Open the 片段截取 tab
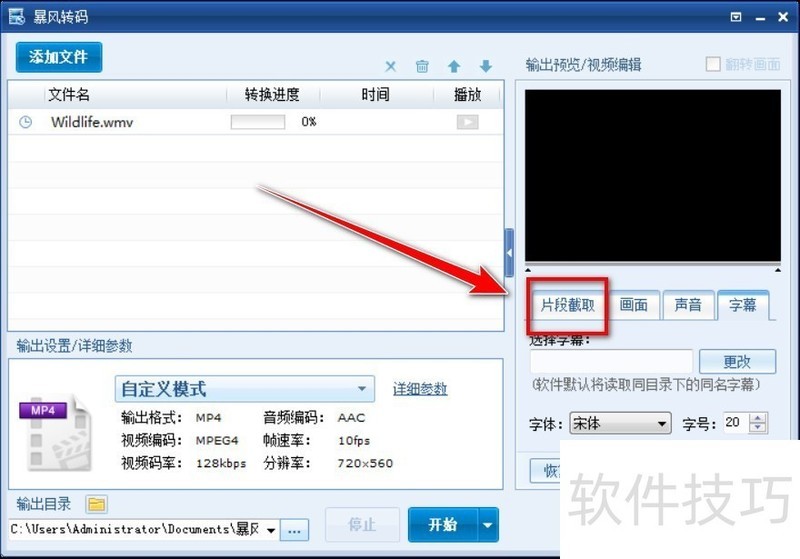The height and width of the screenshot is (559, 800). pyautogui.click(x=567, y=305)
